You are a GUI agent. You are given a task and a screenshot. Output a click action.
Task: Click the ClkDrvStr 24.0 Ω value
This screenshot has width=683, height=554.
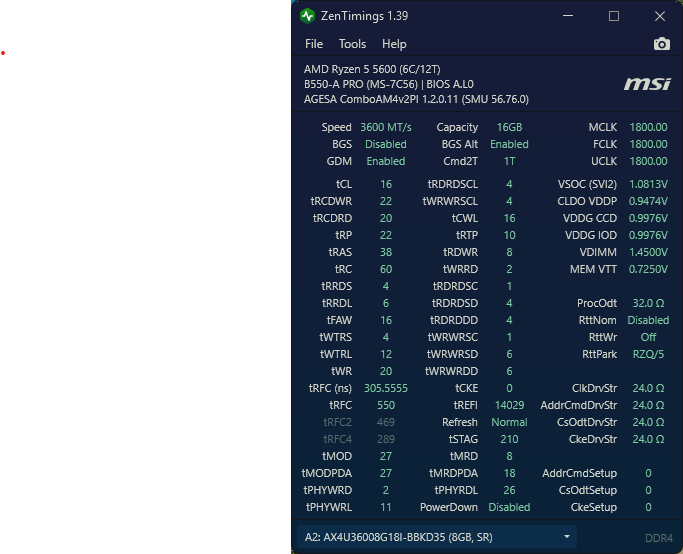point(648,388)
